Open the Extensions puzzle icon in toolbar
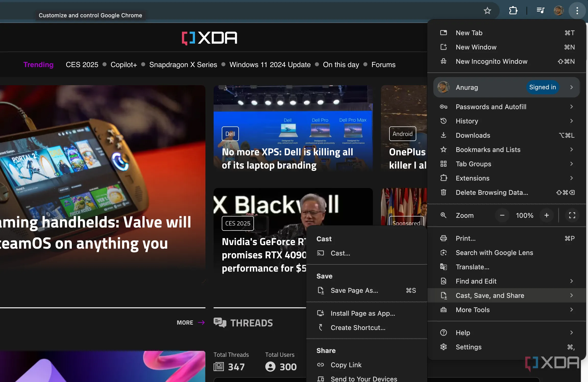The image size is (588, 382). tap(513, 11)
